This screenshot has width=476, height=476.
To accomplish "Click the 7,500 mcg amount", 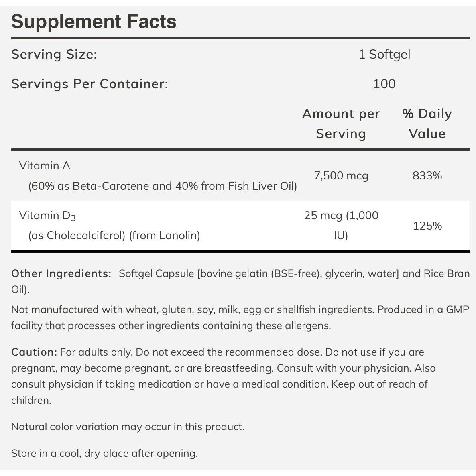I will click(341, 176).
